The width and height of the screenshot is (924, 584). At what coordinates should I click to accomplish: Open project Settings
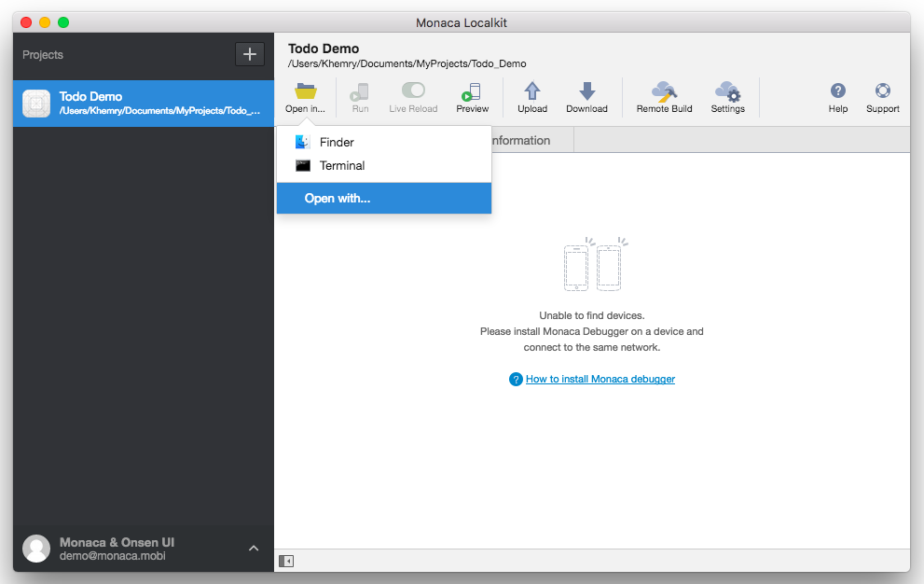[728, 98]
